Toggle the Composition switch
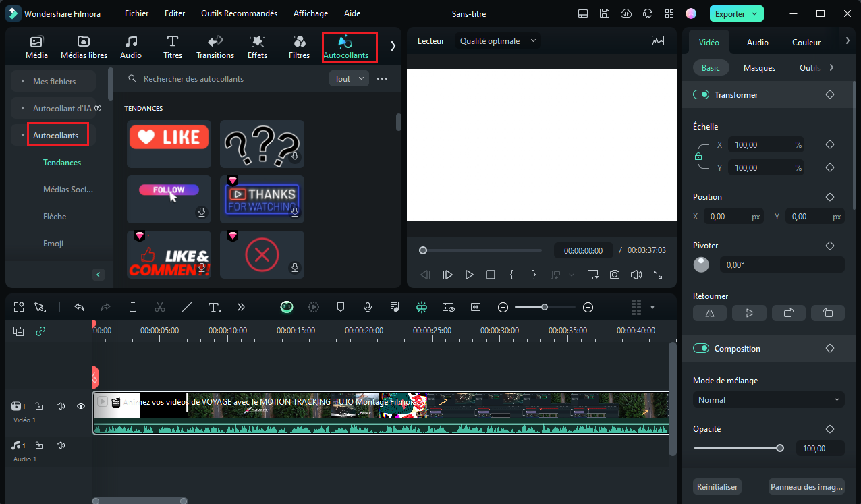 (701, 349)
